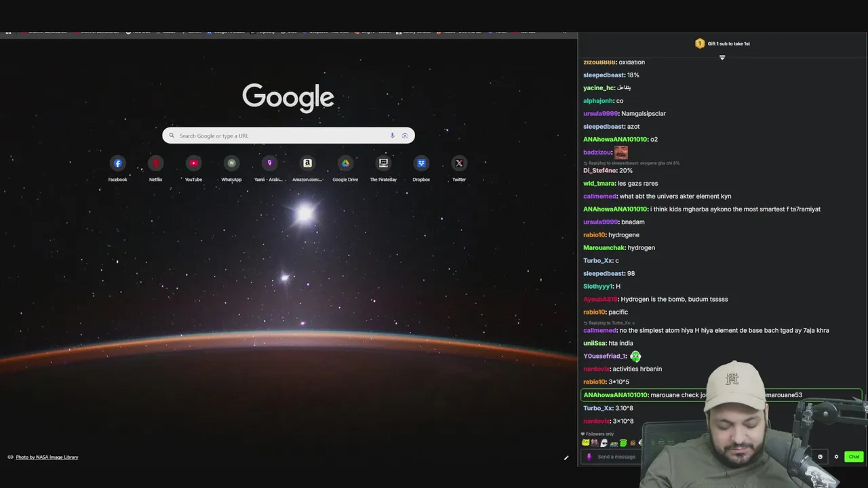Image resolution: width=868 pixels, height=488 pixels.
Task: Click Turbo_Xx's message '3.10^8'
Action: (x=624, y=409)
